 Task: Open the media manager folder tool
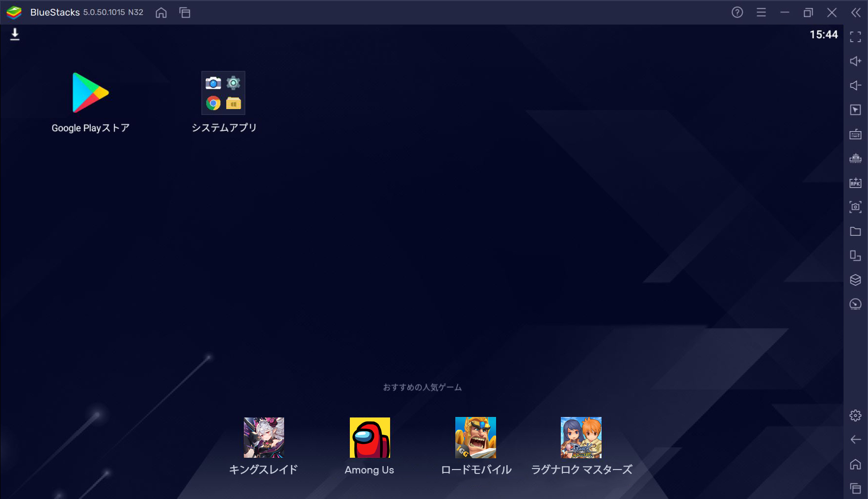pyautogui.click(x=856, y=231)
